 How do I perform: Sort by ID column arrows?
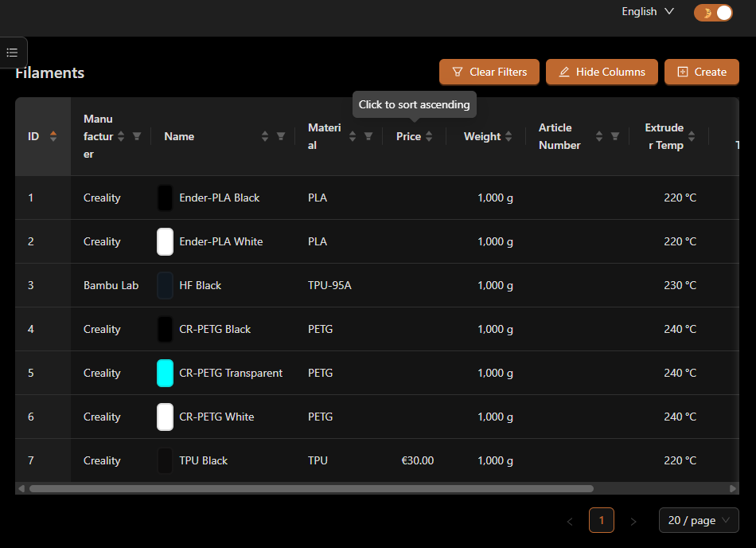click(x=53, y=136)
